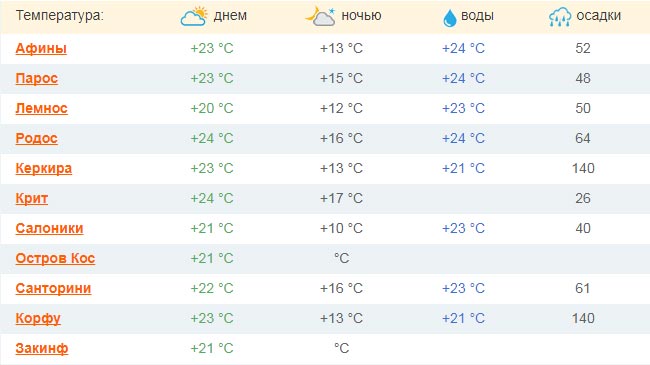This screenshot has width=650, height=365.
Task: Click Афины water temperature +24 °C value
Action: [x=463, y=49]
